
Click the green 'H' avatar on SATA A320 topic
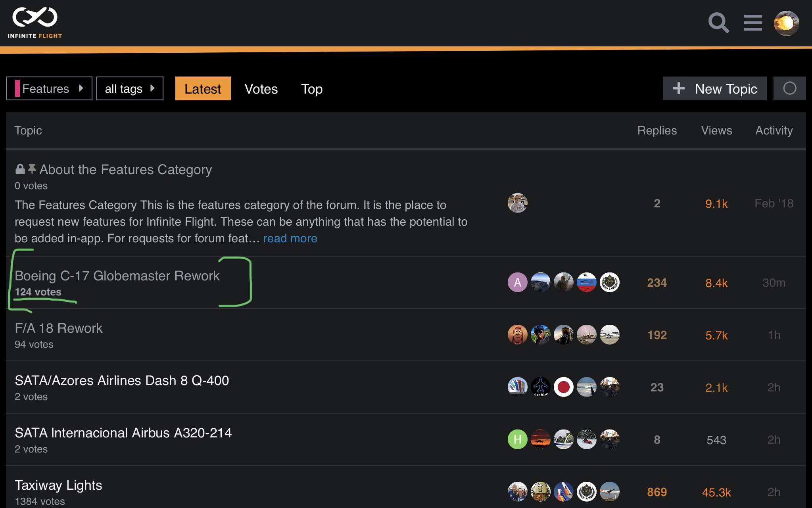tap(517, 439)
